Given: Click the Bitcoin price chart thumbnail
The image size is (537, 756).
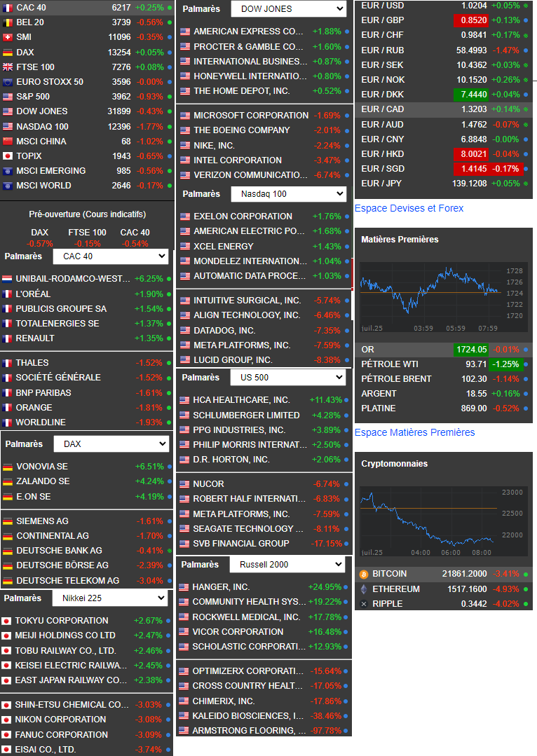Looking at the screenshot, I should (x=442, y=523).
